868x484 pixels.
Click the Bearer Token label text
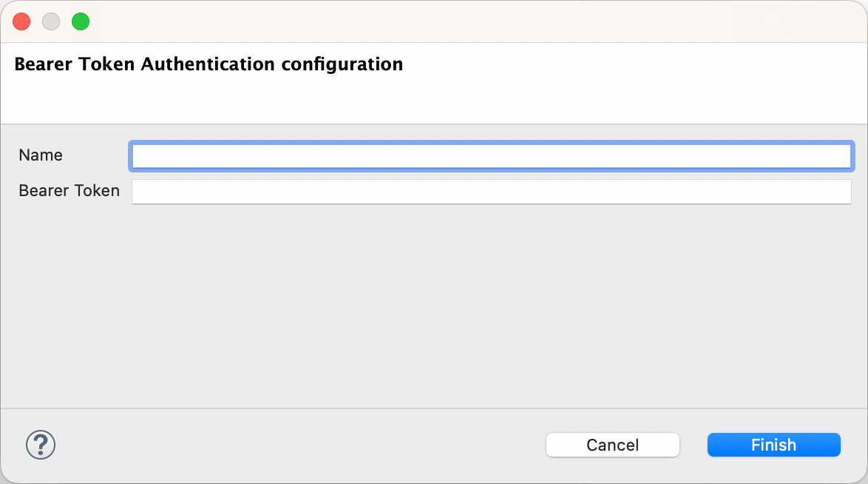[x=68, y=191]
